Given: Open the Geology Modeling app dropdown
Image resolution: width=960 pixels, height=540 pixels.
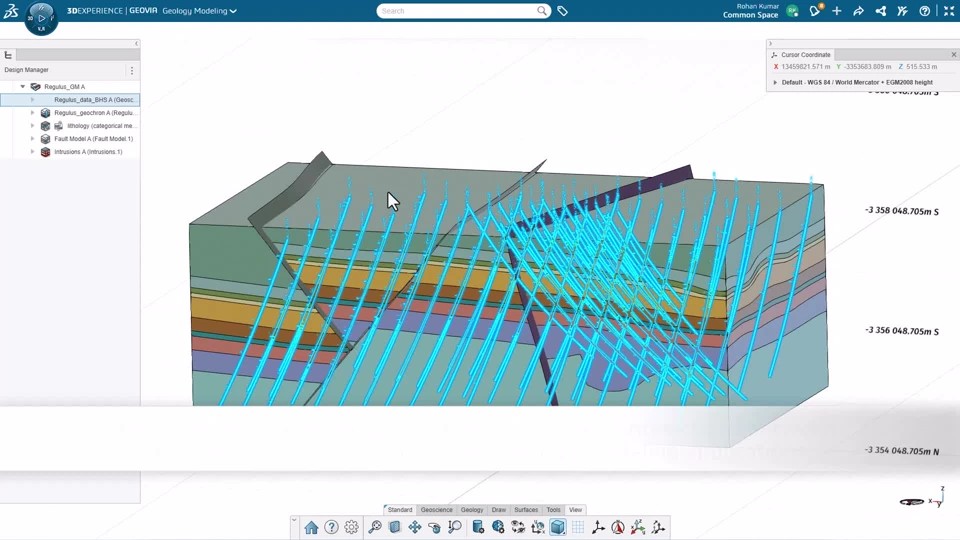Looking at the screenshot, I should click(199, 11).
